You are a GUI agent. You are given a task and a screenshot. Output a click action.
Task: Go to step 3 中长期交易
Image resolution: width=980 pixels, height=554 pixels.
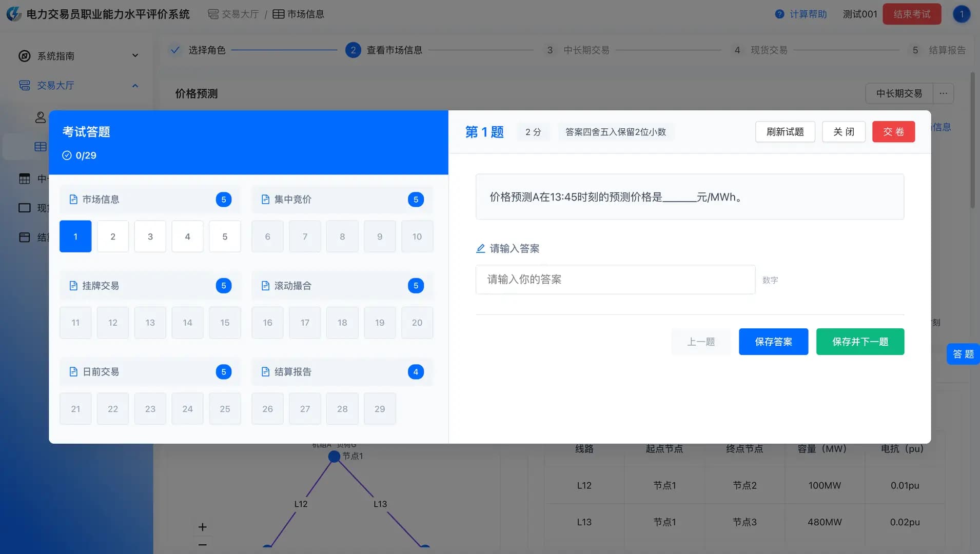[577, 50]
